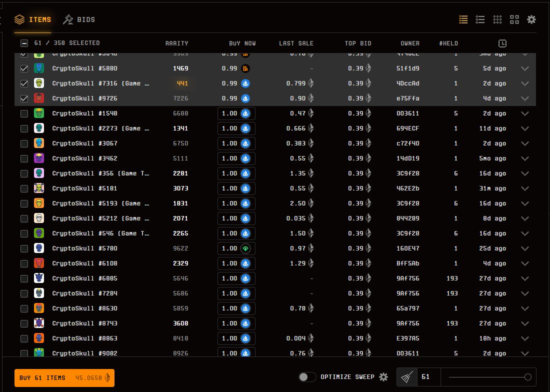Uncheck CryptoSkull #7316 checkbox
Viewport: 550px width, 392px height.
(x=24, y=83)
